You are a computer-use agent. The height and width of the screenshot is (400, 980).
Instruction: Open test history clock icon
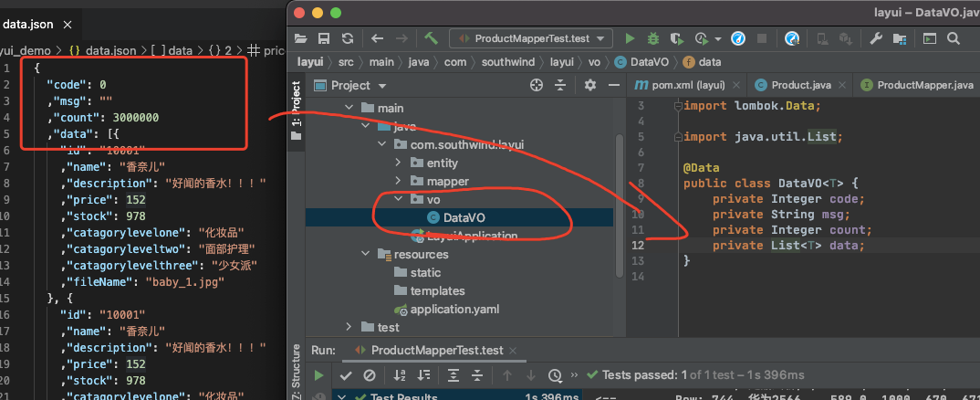[555, 375]
